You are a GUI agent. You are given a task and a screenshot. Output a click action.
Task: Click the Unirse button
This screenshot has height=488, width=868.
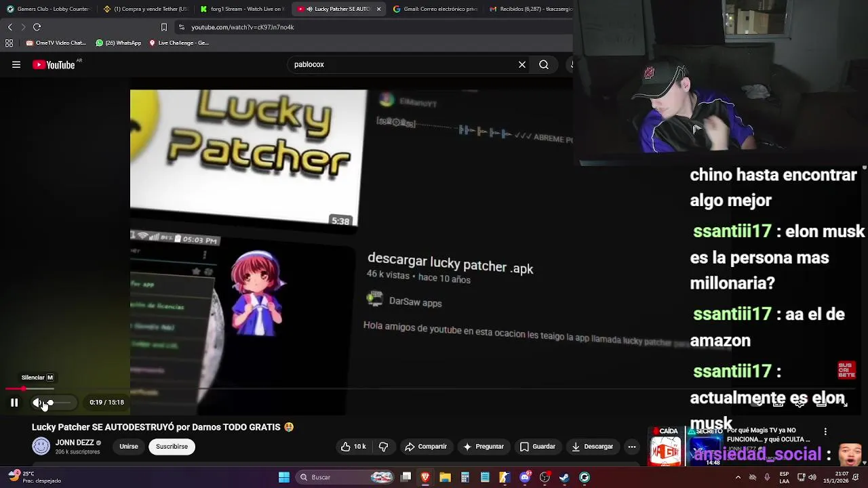coord(129,447)
